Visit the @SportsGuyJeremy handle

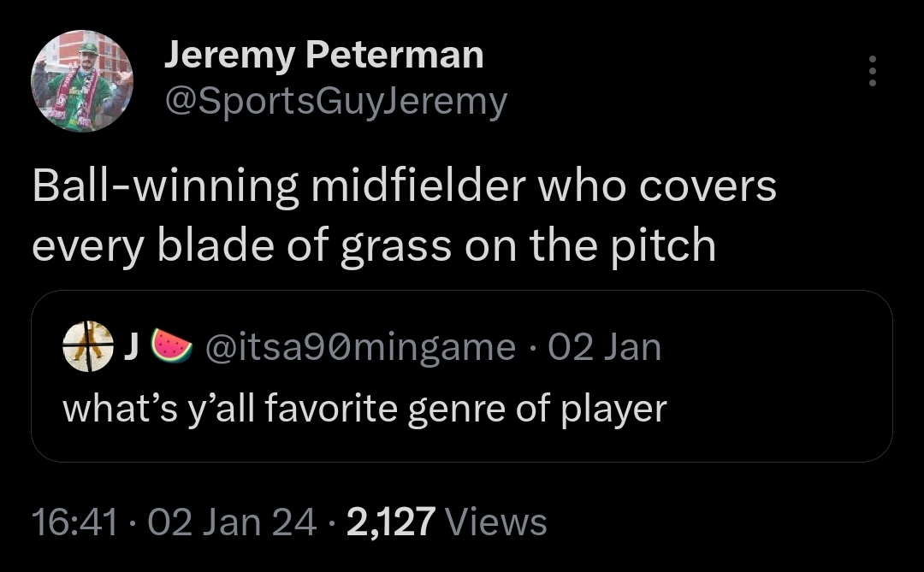tap(335, 102)
